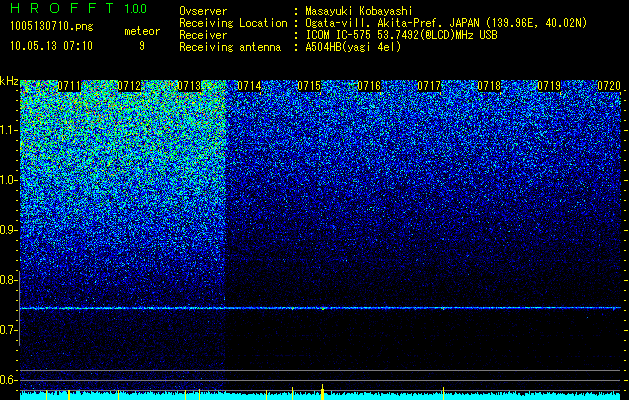Screen dimensions: 629x400
Task: Select the filename 1005130710.png
Action: pos(52,26)
